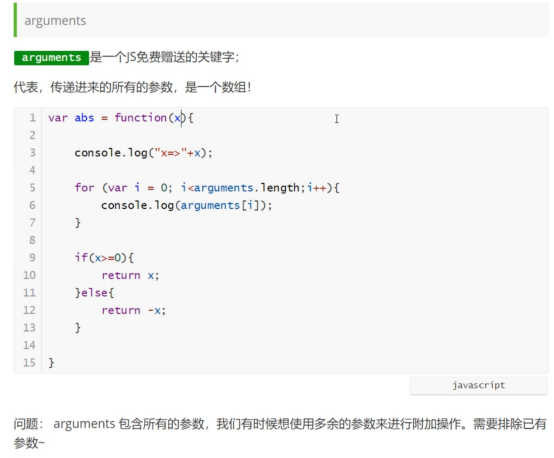Viewport: 554px width, 458px height.
Task: Click the for loop keyword on line 5
Action: [84, 188]
